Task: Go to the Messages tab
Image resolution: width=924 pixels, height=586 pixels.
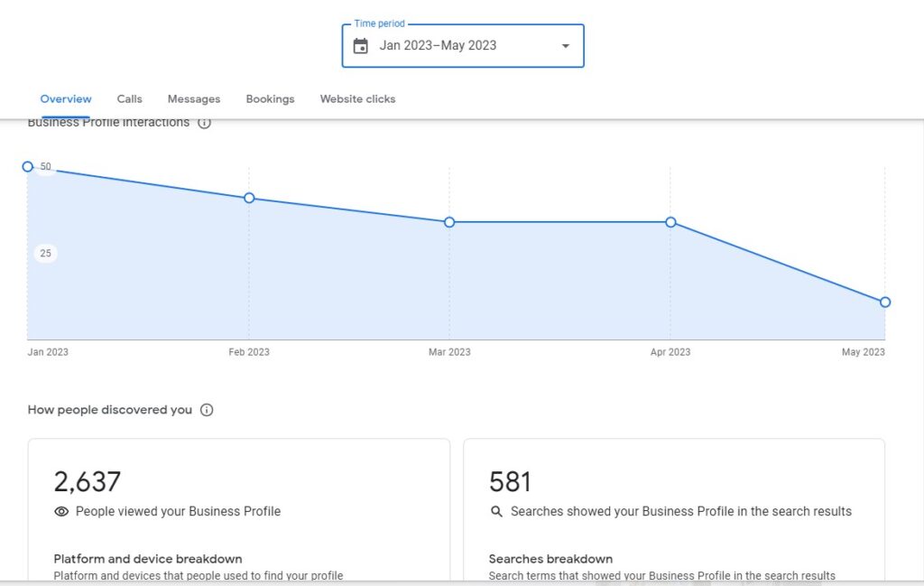Action: 194,99
